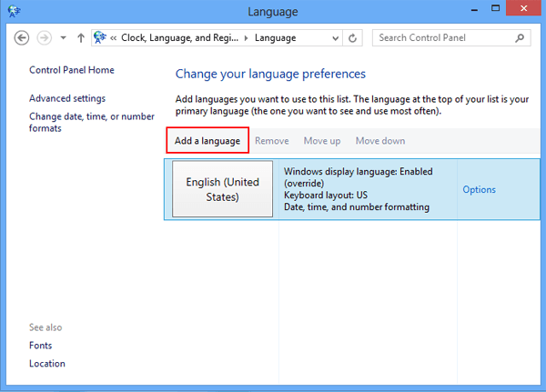Click 'Windows display language: Enabled' text

(358, 172)
